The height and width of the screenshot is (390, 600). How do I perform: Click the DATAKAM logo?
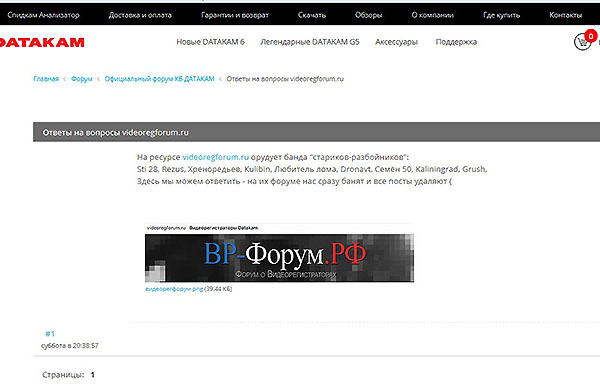(x=42, y=42)
